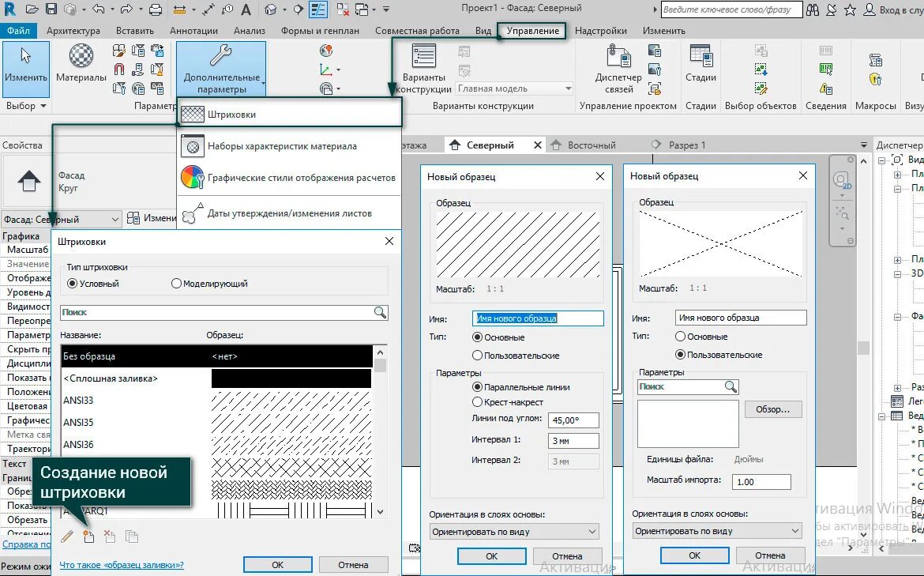
Task: Click the save icon in quick access toolbar
Action: click(51, 9)
